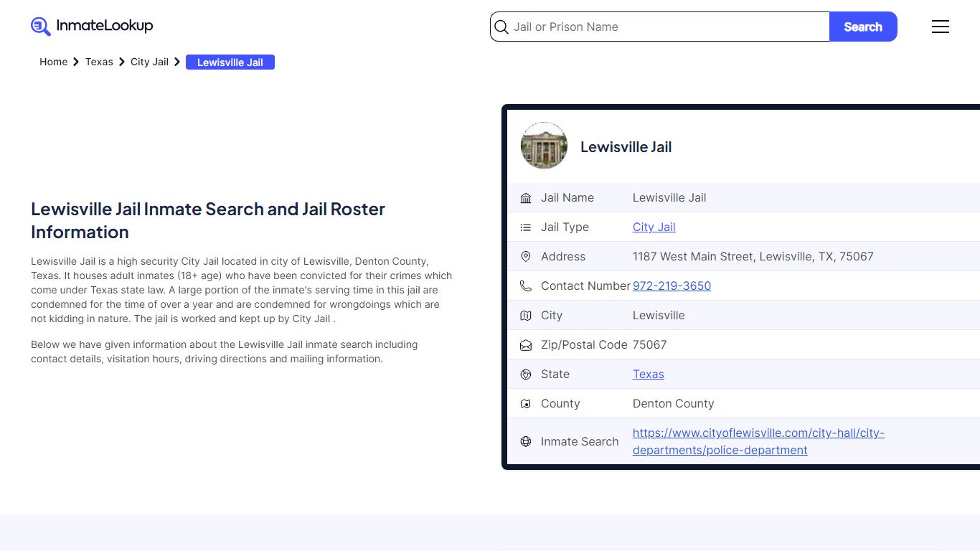Click the Jail Type list icon

point(526,227)
